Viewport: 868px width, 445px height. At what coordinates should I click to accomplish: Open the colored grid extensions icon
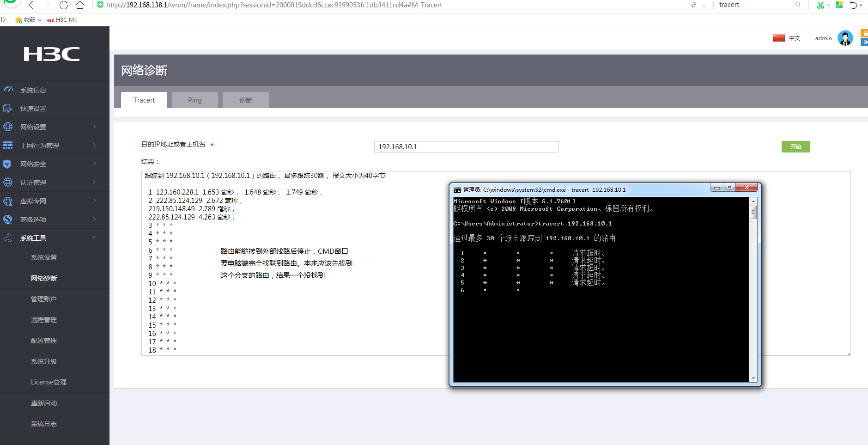coord(839,5)
